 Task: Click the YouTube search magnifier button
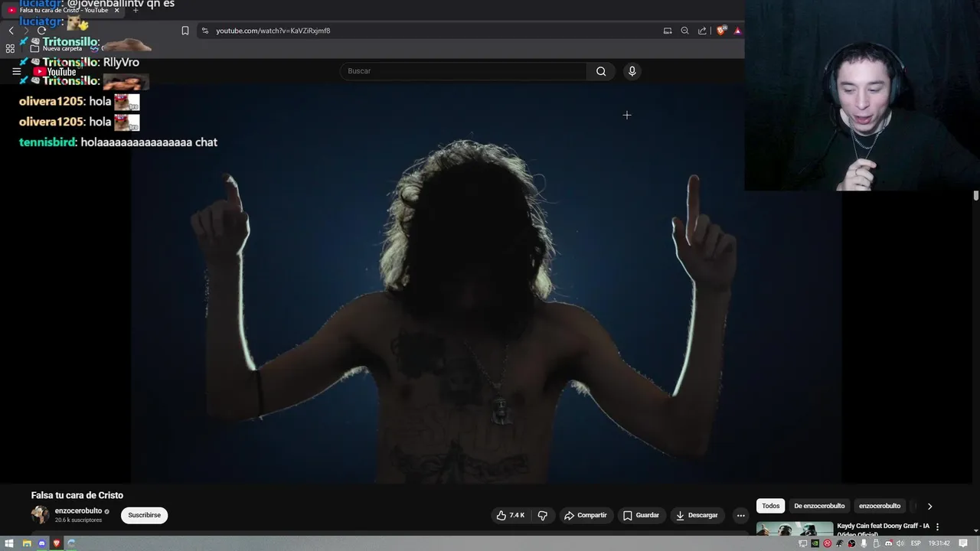pyautogui.click(x=601, y=71)
